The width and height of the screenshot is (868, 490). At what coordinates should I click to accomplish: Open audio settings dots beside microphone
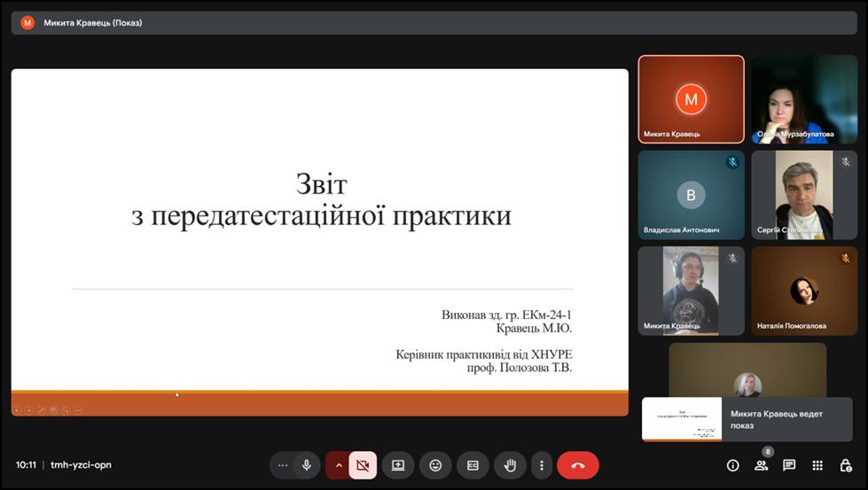click(x=283, y=465)
